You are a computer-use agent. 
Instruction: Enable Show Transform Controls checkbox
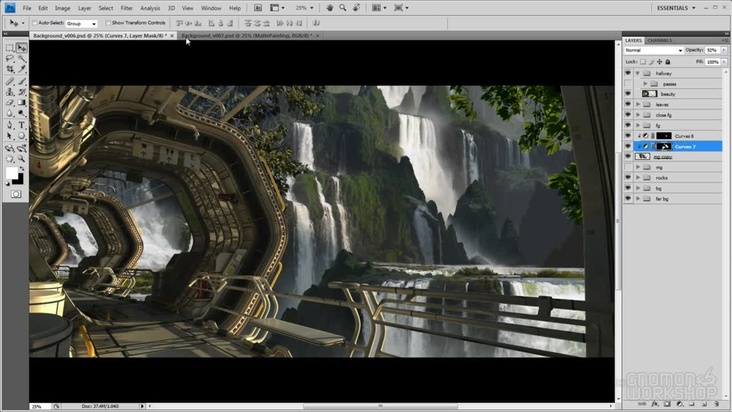108,22
